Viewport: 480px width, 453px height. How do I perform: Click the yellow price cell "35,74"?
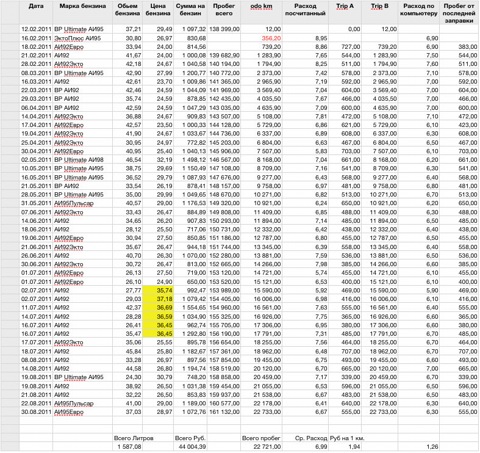pos(158,290)
